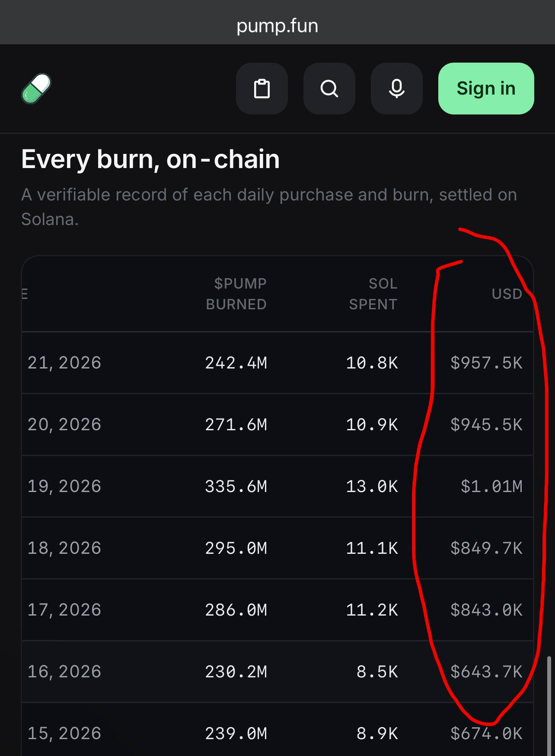This screenshot has height=756, width=555.
Task: Click the 295.0M burned value
Action: coord(236,548)
